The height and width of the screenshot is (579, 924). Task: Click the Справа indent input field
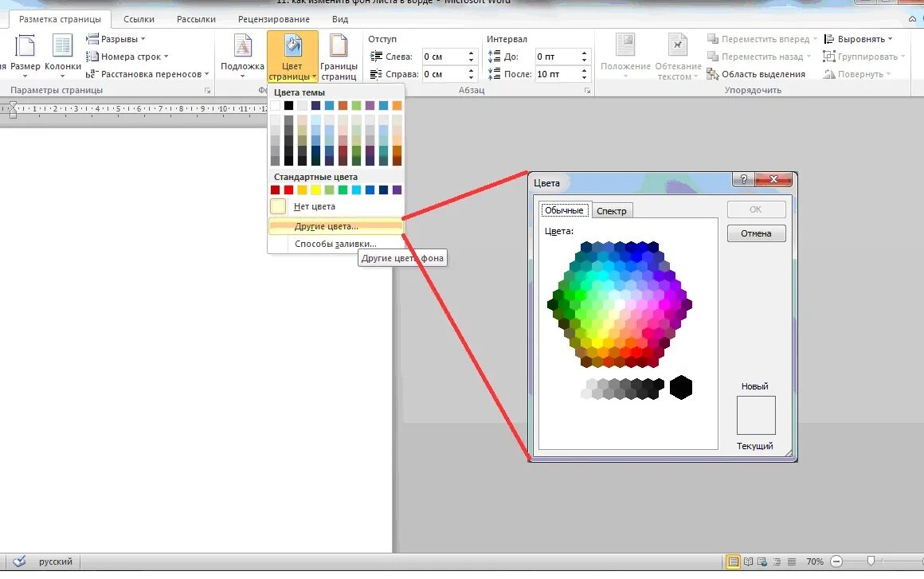[444, 74]
